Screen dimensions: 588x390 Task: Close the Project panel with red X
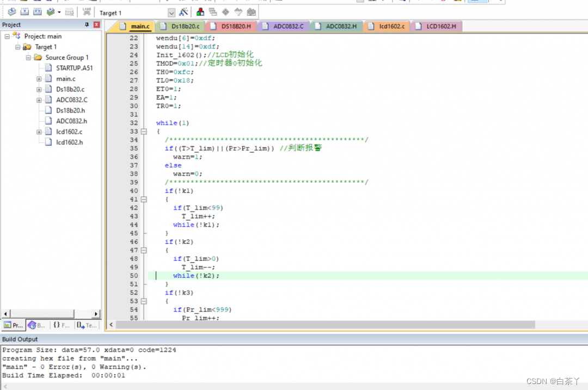96,25
